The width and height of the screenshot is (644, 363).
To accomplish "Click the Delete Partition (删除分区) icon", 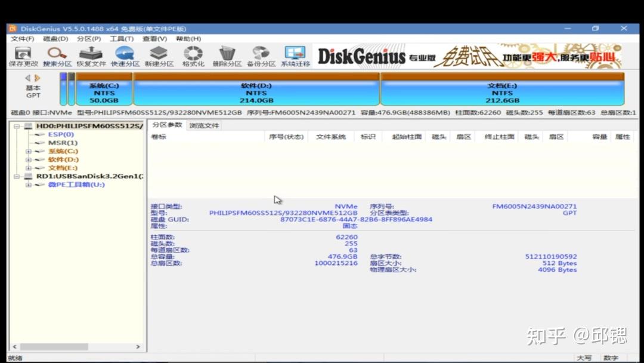I will [227, 57].
